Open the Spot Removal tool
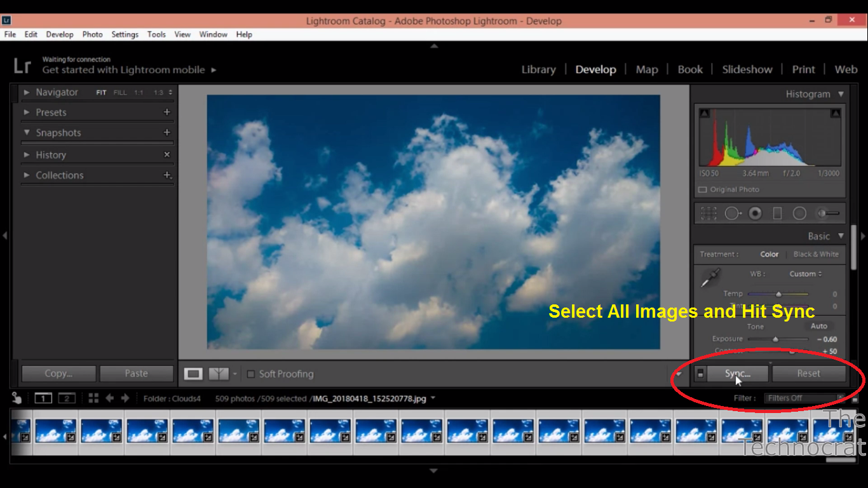This screenshot has width=868, height=488. coord(733,213)
